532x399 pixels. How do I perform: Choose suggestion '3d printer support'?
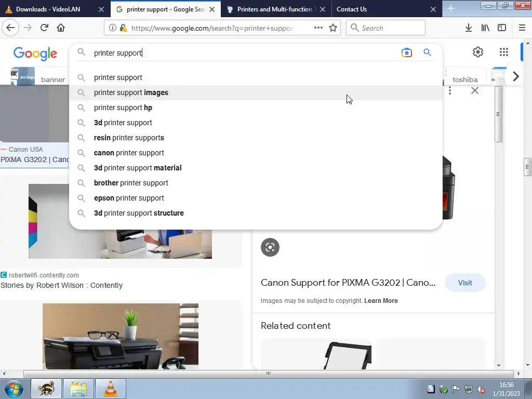click(x=256, y=123)
